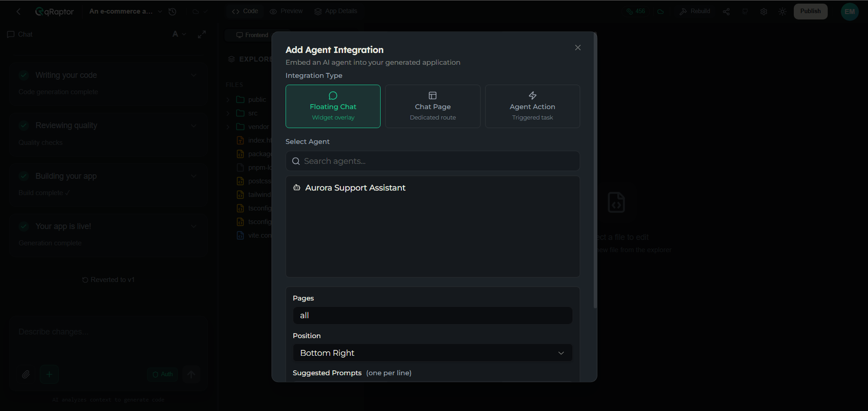This screenshot has height=411, width=868.
Task: Click the Explorer layers icon
Action: tap(231, 59)
